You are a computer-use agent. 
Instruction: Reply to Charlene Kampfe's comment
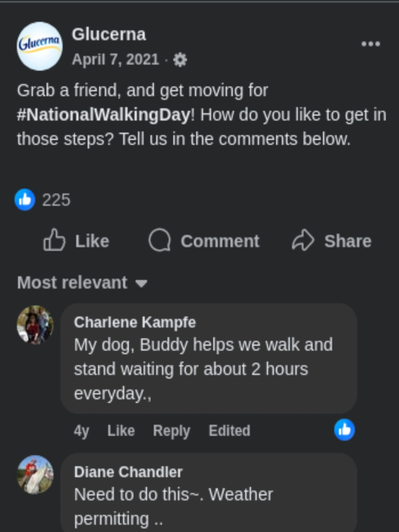(171, 431)
